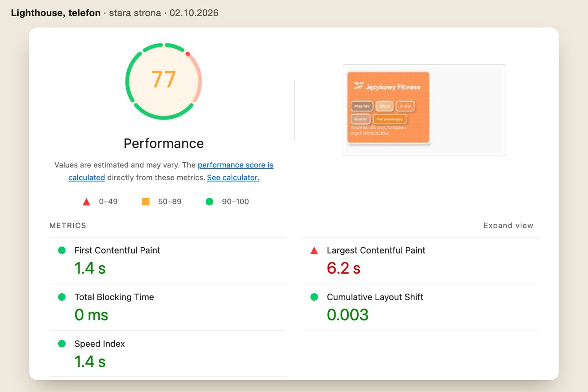
Task: Click the red triangle 0–49 legend icon
Action: [x=87, y=202]
